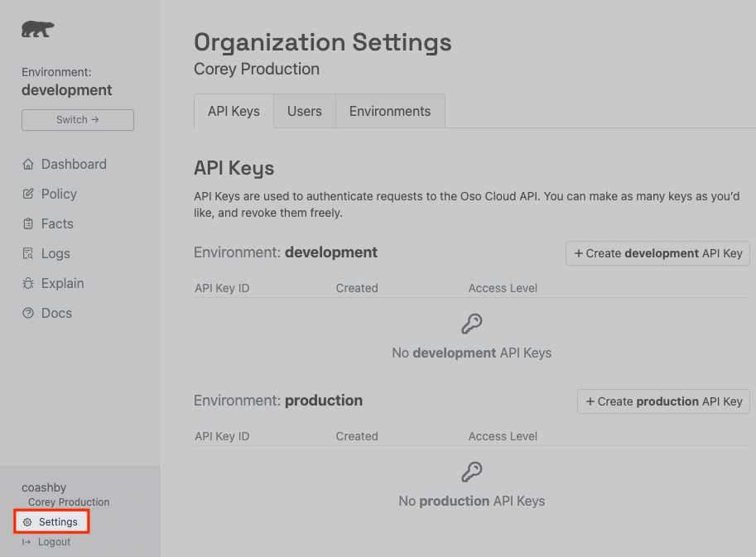Create a development API Key
The image size is (756, 557).
tap(657, 253)
